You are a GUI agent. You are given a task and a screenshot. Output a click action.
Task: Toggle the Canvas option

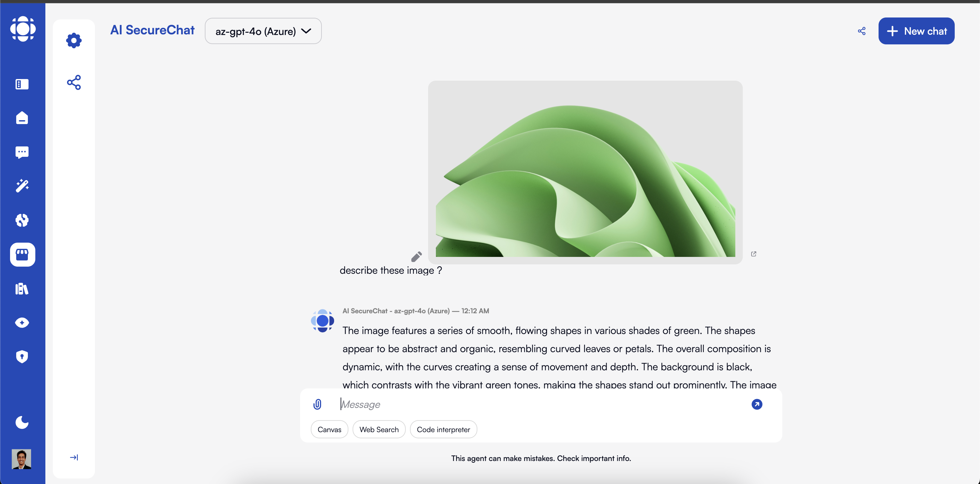[329, 429]
